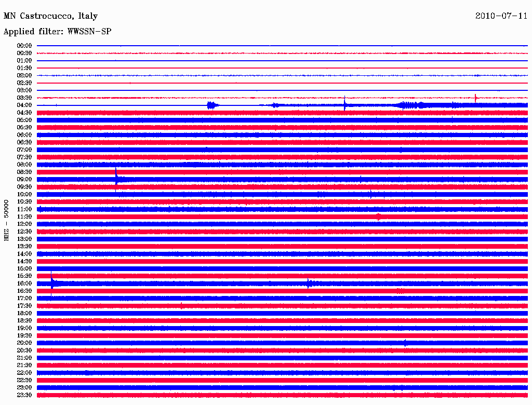Click the date '2010-07-11'

tap(501, 16)
